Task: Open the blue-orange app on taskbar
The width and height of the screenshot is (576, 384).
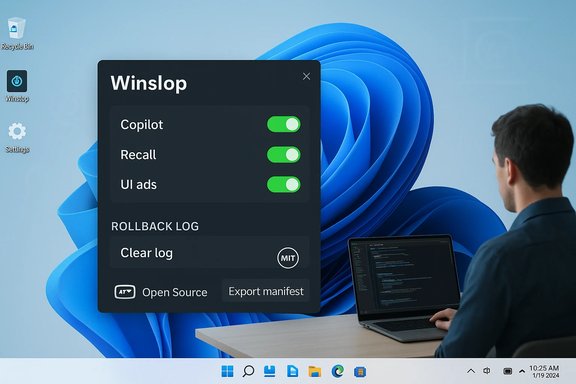Action: tap(360, 372)
